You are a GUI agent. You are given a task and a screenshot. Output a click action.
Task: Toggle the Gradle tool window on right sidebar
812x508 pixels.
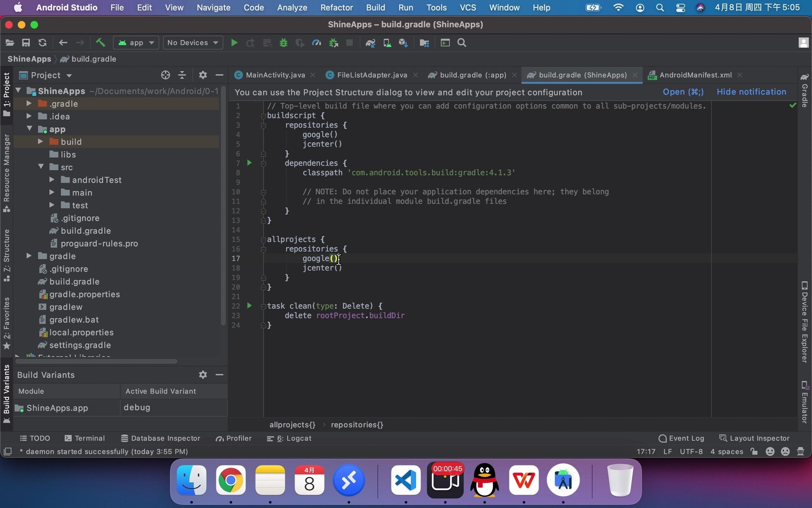(805, 91)
